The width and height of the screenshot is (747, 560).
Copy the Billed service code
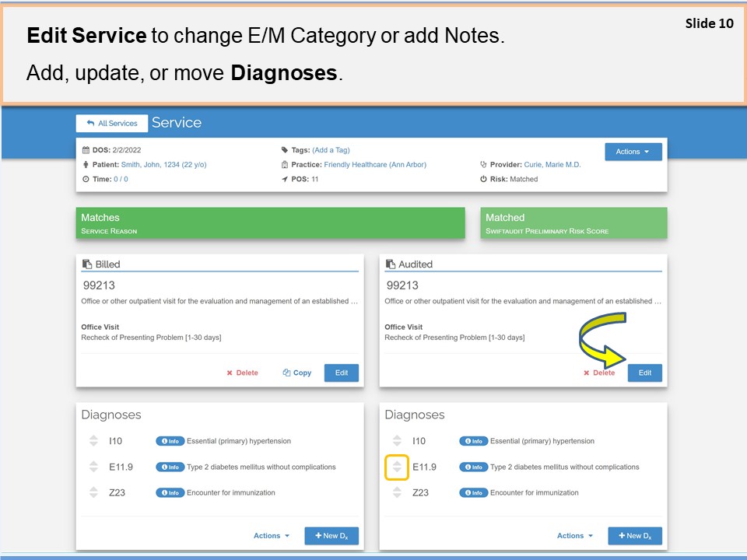coord(296,373)
